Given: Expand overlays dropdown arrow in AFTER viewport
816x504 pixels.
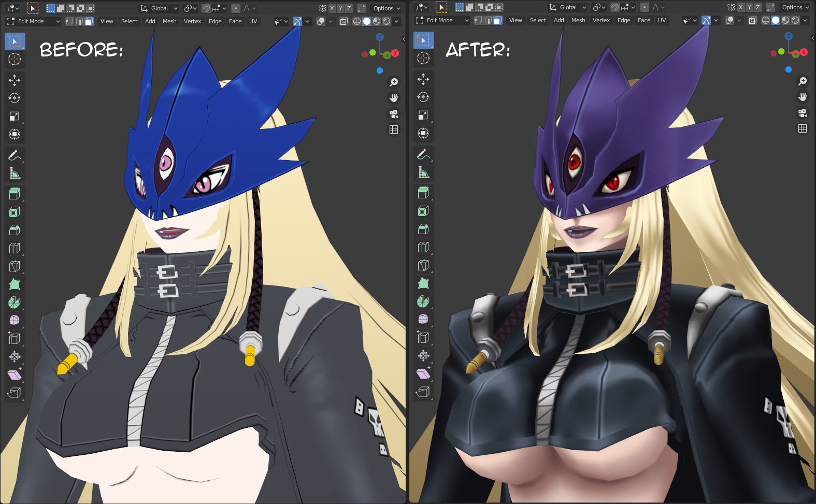Looking at the screenshot, I should pos(739,20).
